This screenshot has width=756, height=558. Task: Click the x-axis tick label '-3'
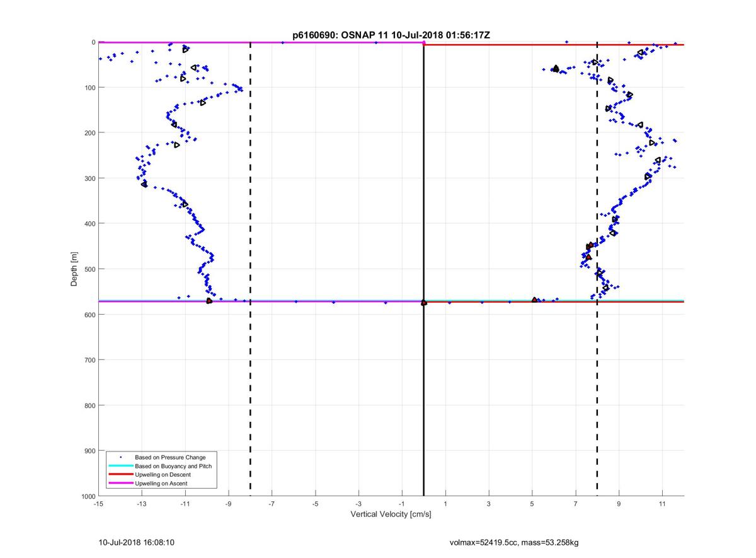(x=358, y=504)
